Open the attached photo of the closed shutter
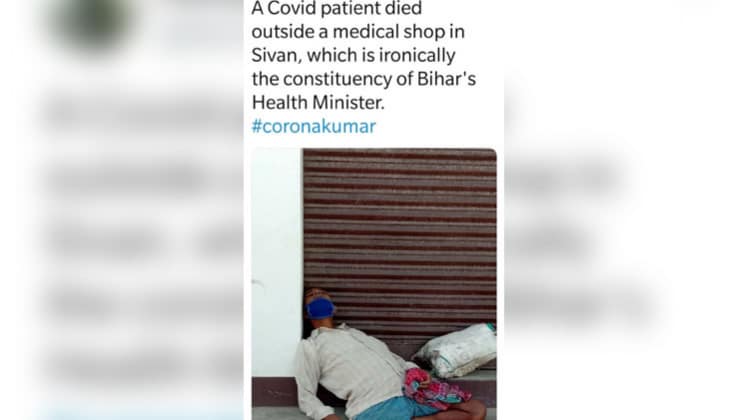748x420 pixels. [374, 284]
